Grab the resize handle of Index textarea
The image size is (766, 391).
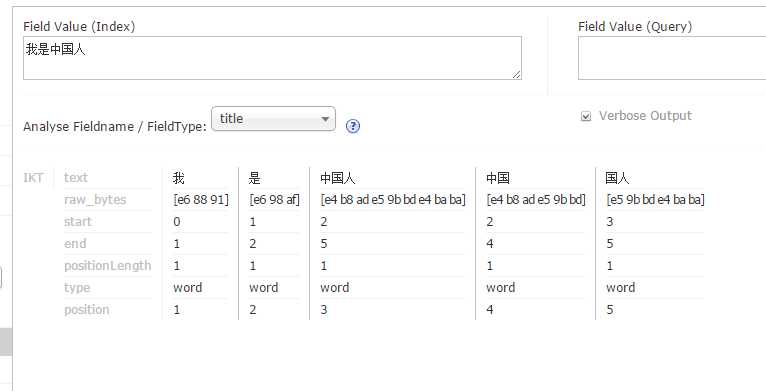tap(516, 75)
